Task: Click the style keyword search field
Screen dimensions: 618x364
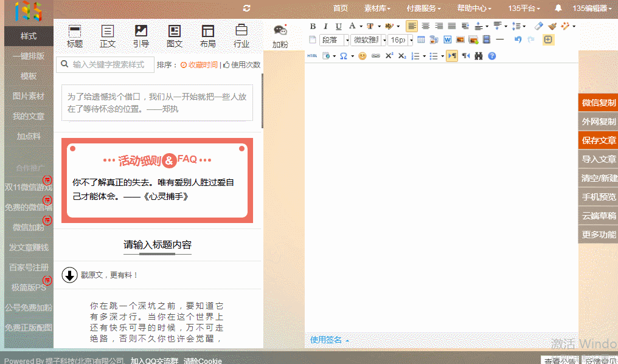Action: click(106, 64)
